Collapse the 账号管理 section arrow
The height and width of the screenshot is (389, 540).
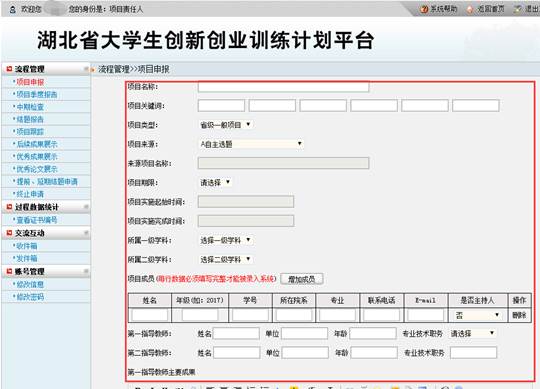tap(86, 272)
